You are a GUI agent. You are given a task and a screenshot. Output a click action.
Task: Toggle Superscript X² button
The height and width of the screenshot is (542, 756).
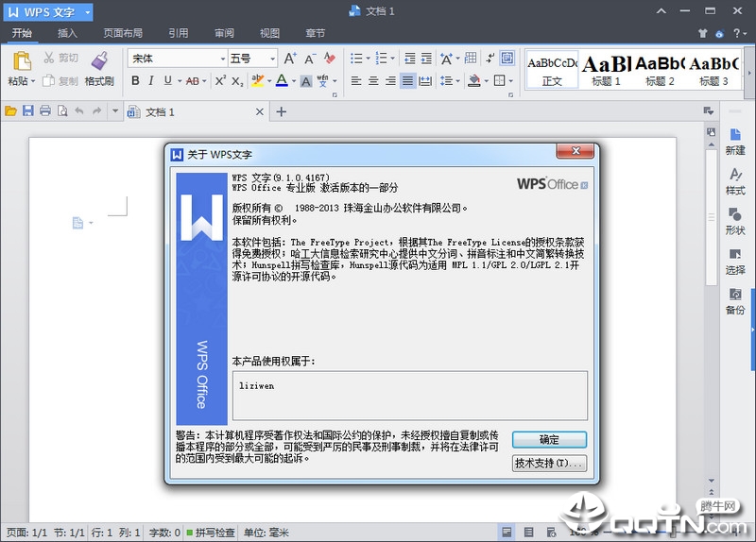pyautogui.click(x=220, y=81)
